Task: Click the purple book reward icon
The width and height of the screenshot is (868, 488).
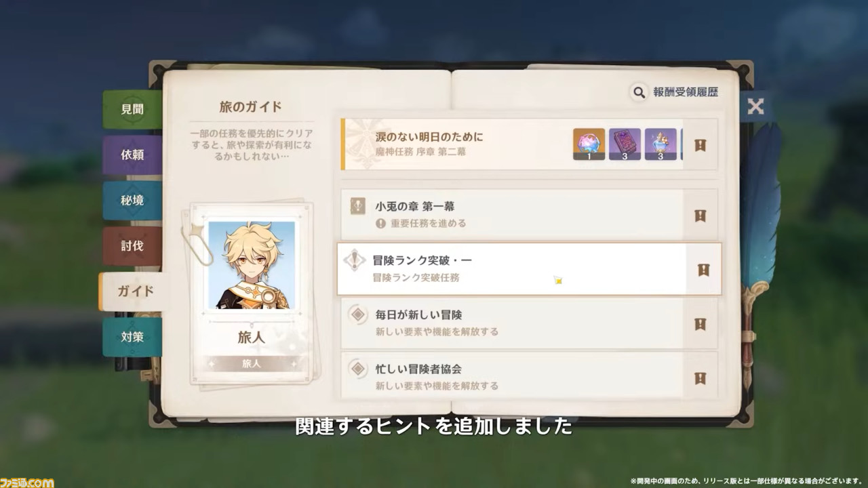Action: (x=625, y=144)
